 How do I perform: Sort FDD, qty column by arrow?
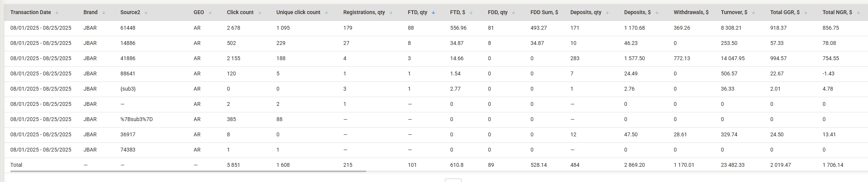[x=514, y=13]
